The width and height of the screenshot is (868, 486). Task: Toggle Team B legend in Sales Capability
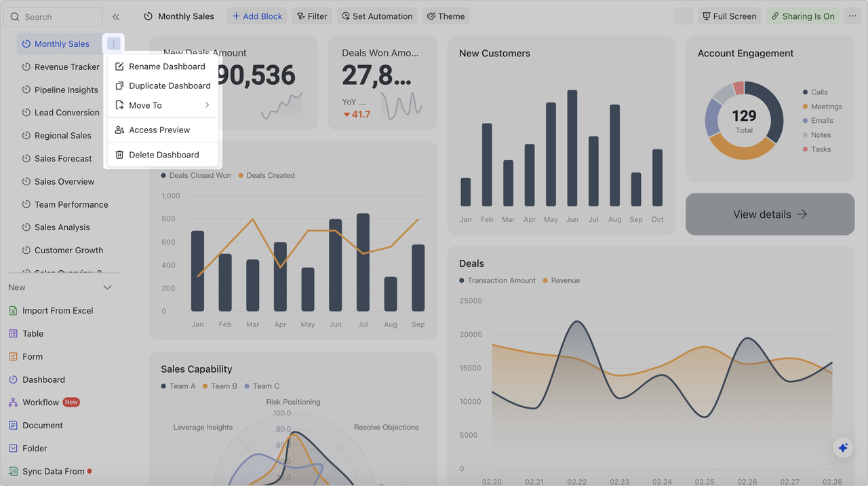tap(220, 386)
